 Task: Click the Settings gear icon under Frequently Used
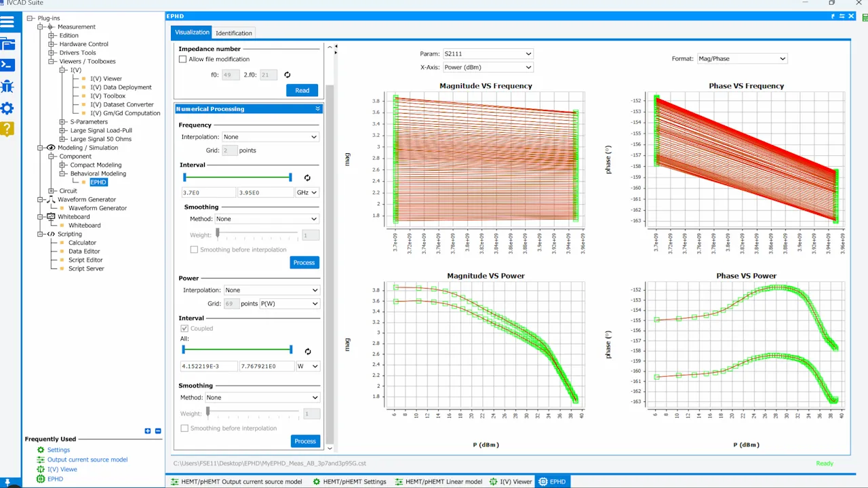[41, 449]
